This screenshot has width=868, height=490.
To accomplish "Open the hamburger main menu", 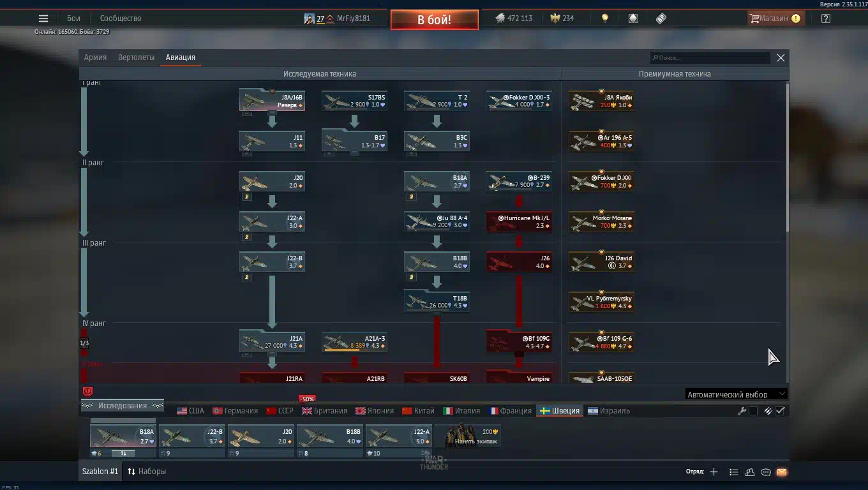I will 43,19.
